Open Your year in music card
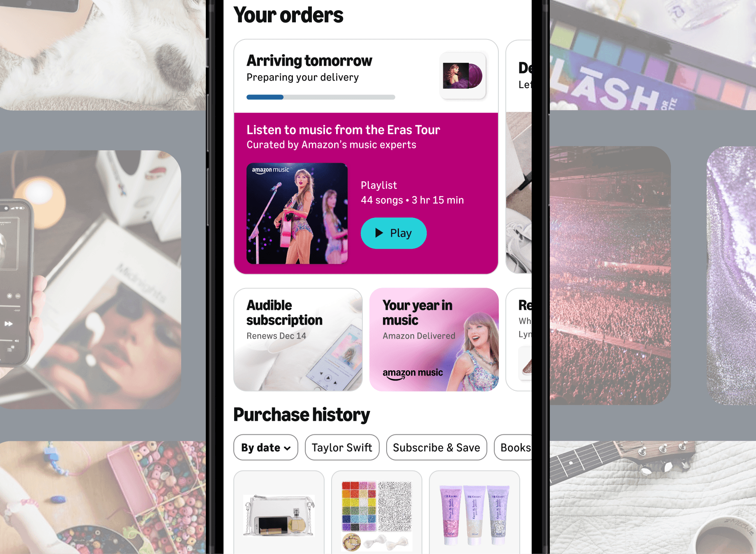The image size is (756, 554). [x=434, y=339]
